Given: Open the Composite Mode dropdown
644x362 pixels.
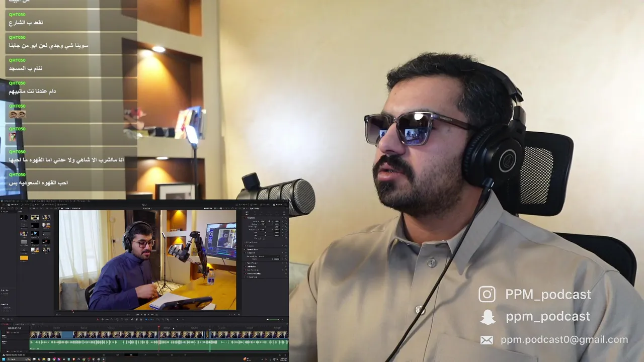Looking at the screenshot, I should [x=269, y=256].
